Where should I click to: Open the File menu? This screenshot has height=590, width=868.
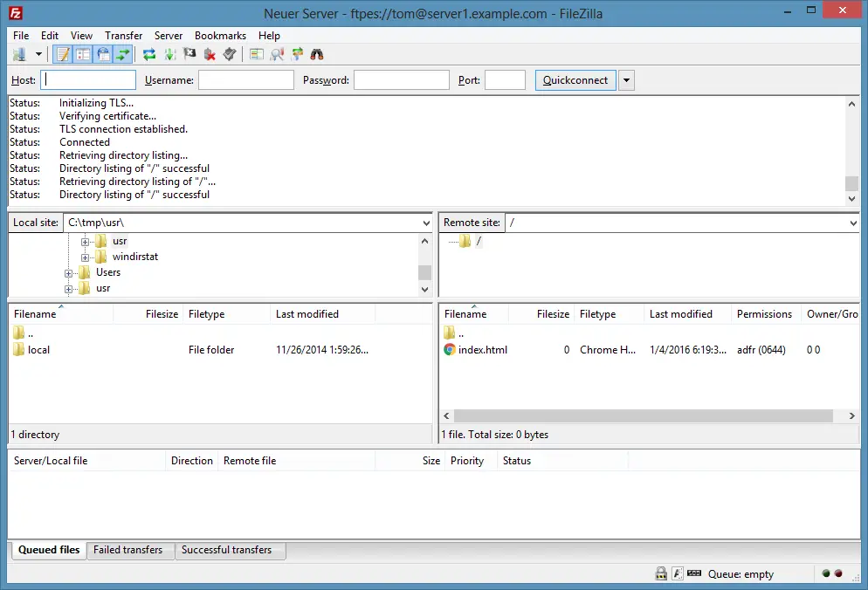tap(21, 36)
